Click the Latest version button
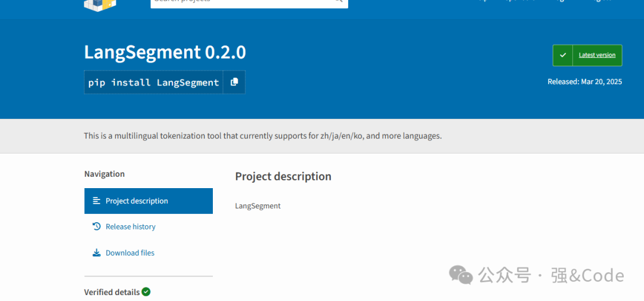The width and height of the screenshot is (644, 301). 587,55
